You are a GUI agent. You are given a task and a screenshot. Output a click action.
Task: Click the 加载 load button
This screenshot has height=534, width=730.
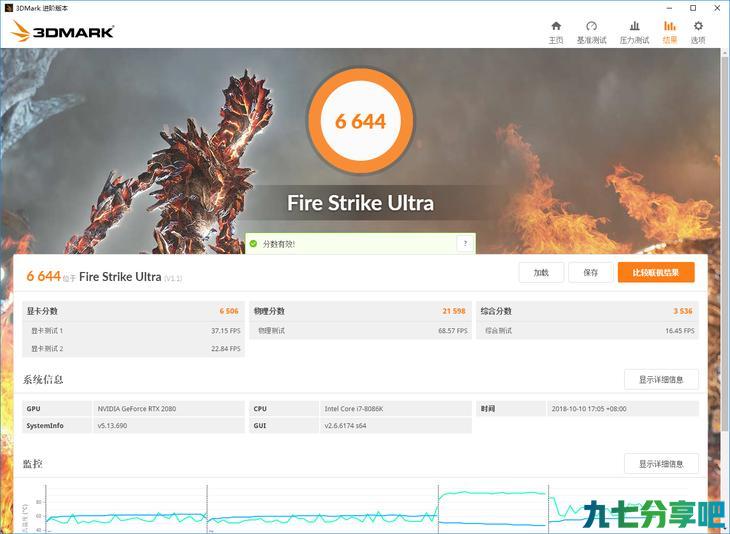(x=541, y=272)
